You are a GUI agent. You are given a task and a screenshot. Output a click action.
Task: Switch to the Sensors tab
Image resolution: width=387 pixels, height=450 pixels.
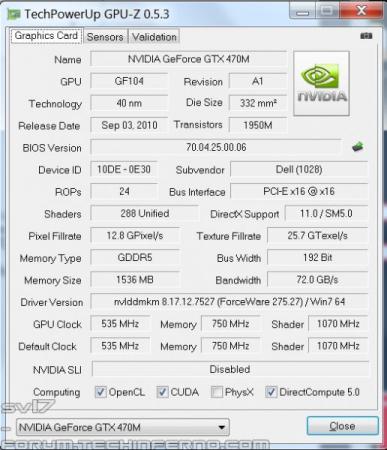coord(105,37)
